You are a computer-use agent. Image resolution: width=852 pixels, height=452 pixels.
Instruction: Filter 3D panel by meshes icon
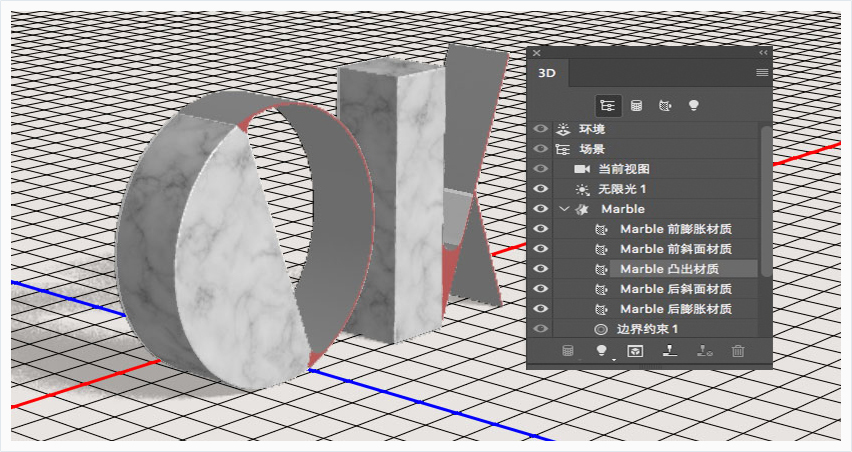point(636,105)
